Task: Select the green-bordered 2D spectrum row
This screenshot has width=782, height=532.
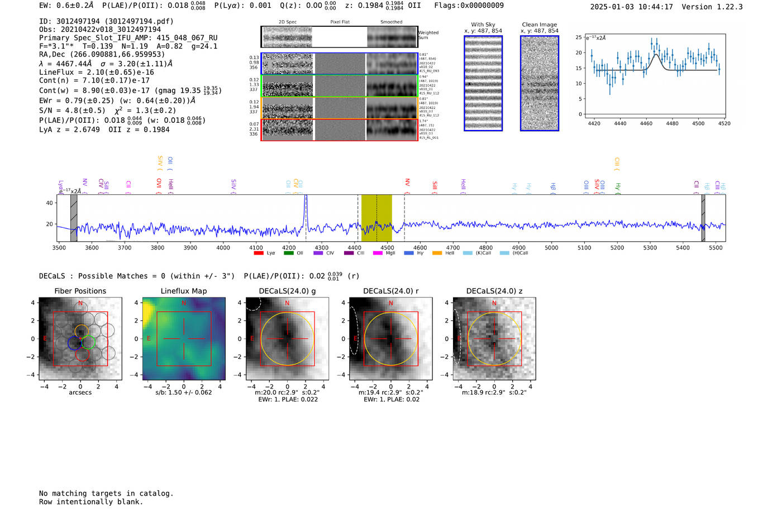Action: pyautogui.click(x=339, y=86)
